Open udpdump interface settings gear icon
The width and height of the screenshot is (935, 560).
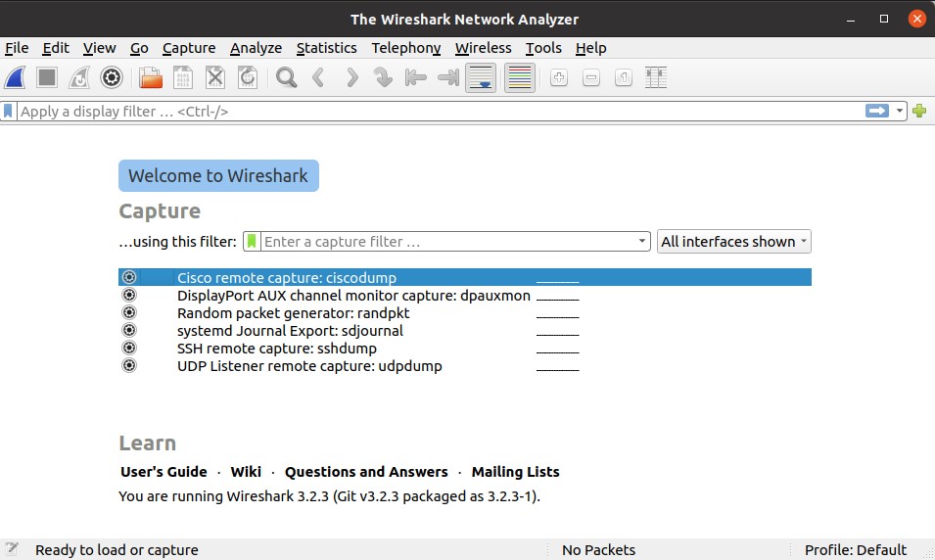coord(129,365)
